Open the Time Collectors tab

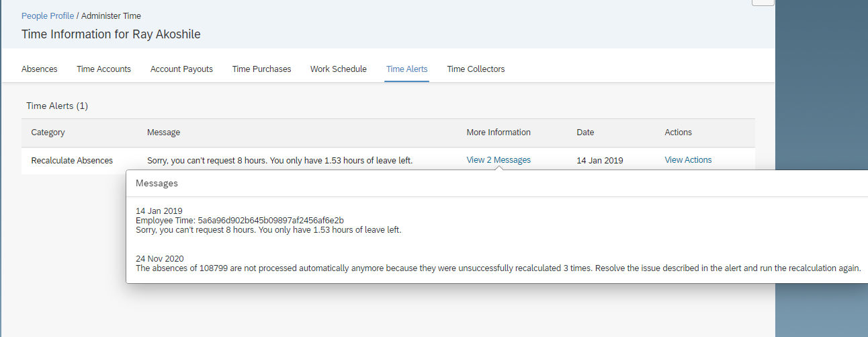click(x=476, y=69)
